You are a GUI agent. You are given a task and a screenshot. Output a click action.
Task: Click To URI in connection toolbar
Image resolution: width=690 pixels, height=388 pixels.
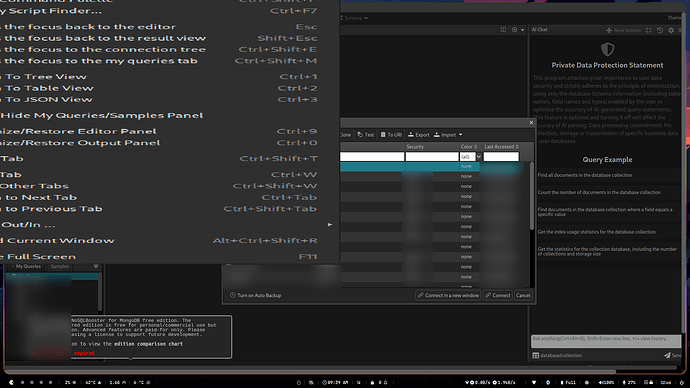(x=391, y=135)
